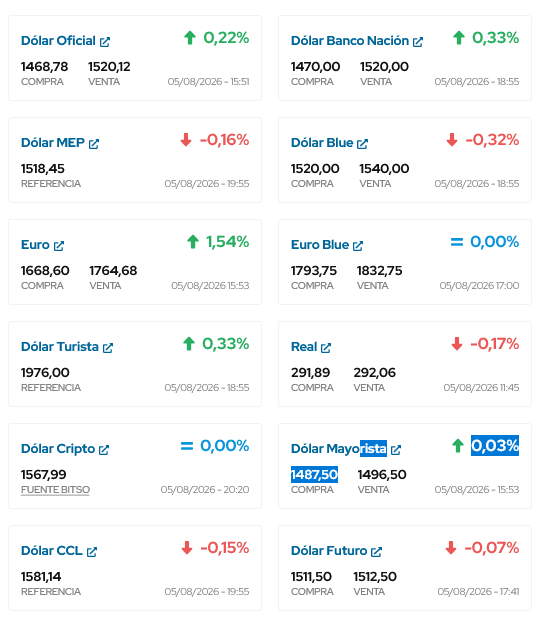Click external link icon next to Dólar Turista
Screen dimensions: 541x627
pos(108,347)
